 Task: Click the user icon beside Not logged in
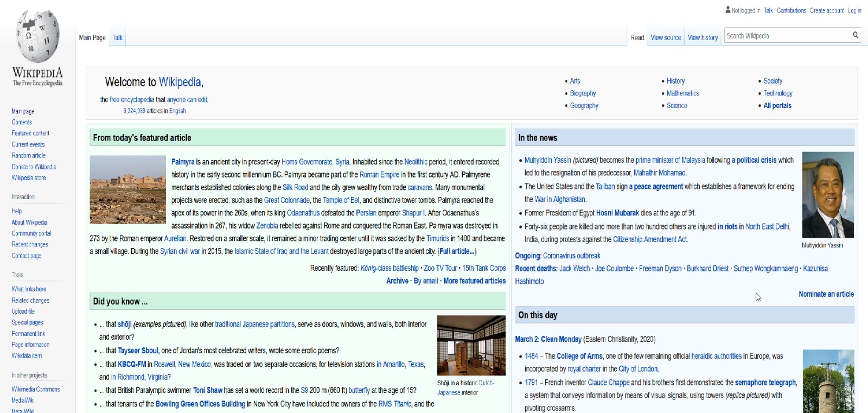coord(728,10)
